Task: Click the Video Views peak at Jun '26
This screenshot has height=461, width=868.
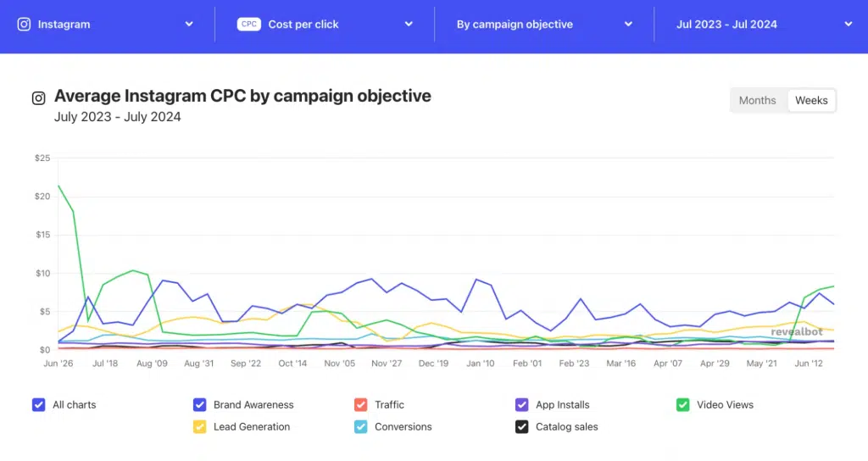Action: [x=58, y=186]
